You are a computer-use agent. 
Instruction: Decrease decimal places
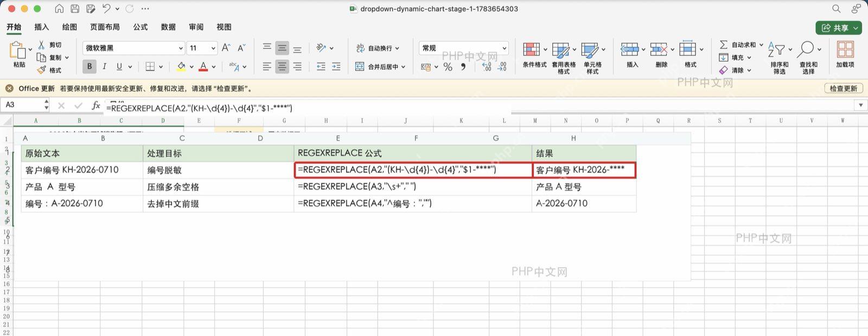[502, 67]
